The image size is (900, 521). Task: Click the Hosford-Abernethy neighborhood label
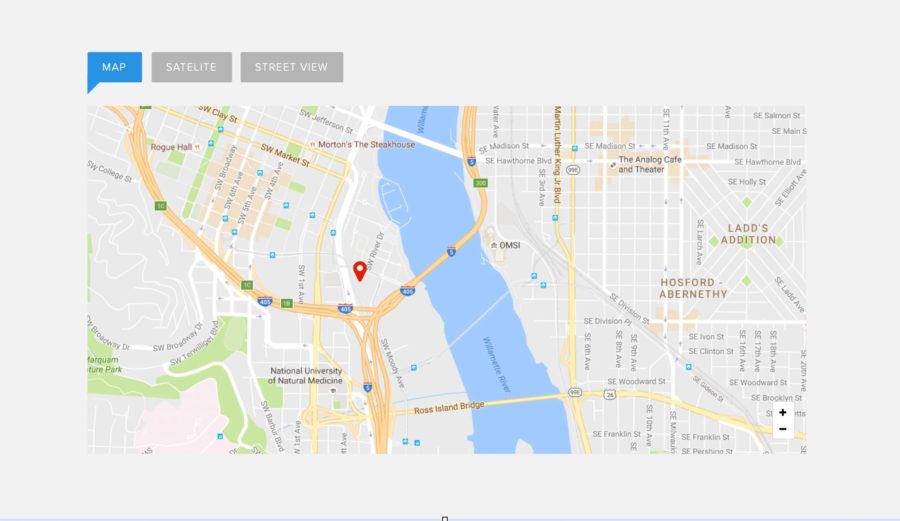point(693,288)
